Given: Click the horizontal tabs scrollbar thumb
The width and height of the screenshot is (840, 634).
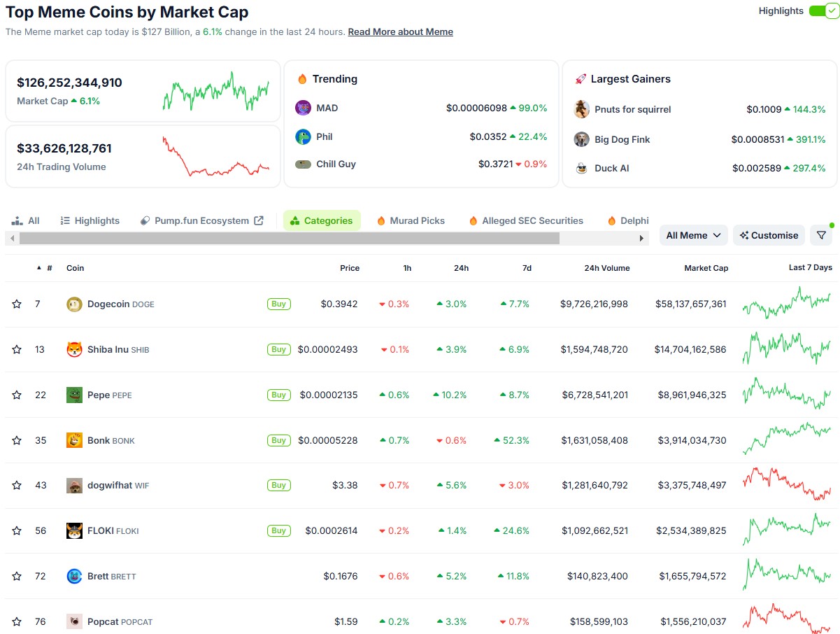Looking at the screenshot, I should tap(290, 239).
